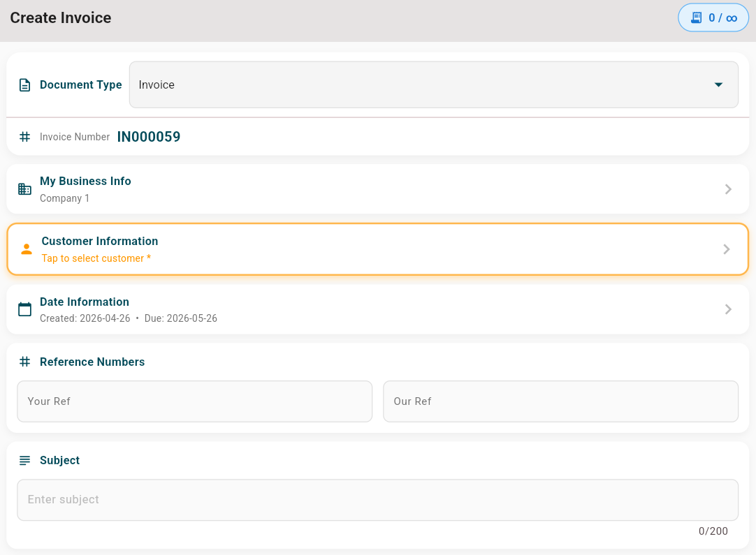Click the Invoice Number label

75,137
